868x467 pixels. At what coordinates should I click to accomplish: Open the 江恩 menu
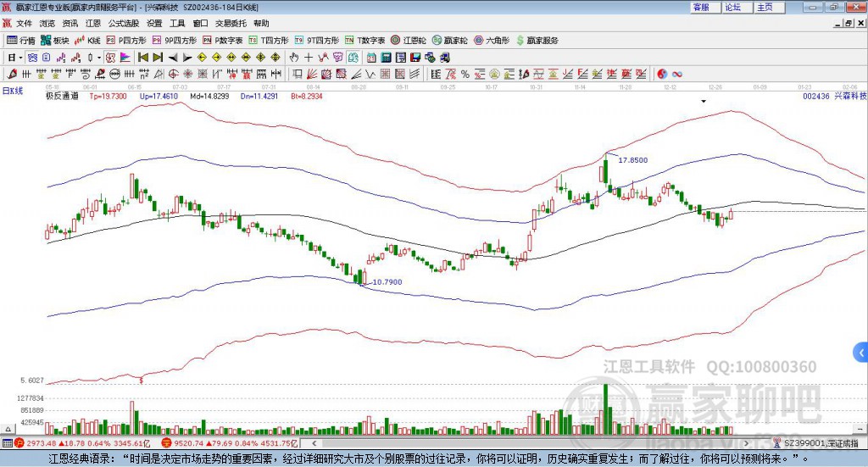tap(93, 23)
